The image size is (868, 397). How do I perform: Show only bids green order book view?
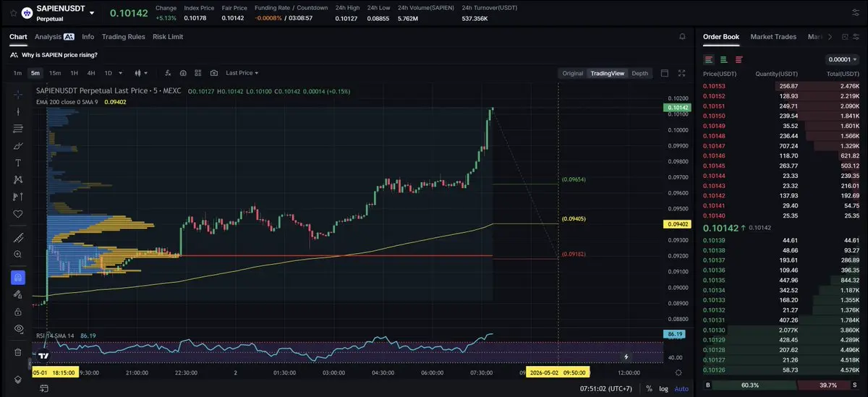(x=724, y=59)
